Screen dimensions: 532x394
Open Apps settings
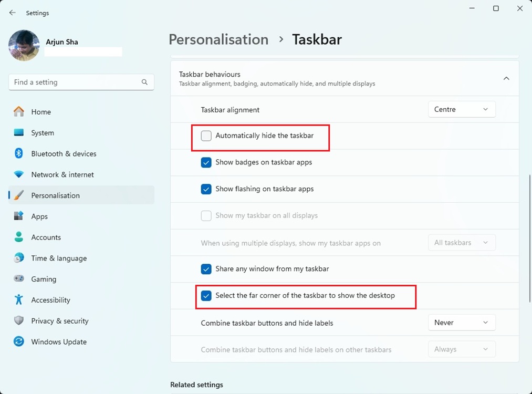tap(81, 216)
